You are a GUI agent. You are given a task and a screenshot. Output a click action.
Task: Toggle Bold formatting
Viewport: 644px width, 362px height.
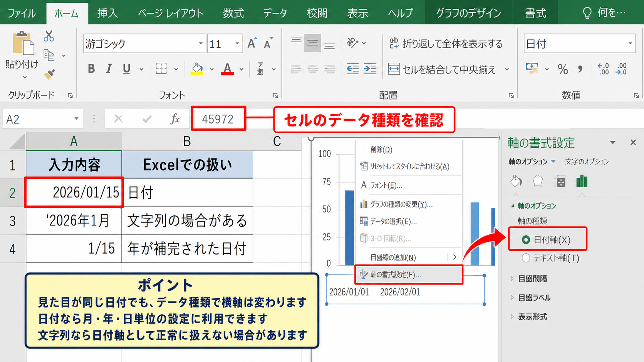click(x=91, y=69)
